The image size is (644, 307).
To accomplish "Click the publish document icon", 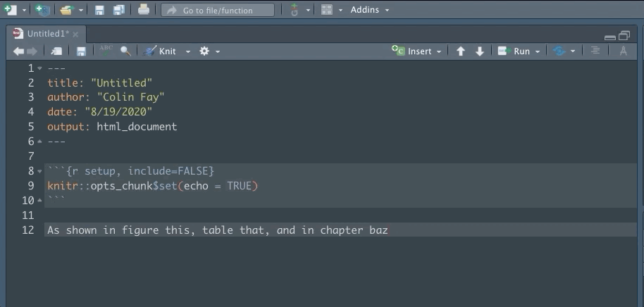I will pos(559,51).
